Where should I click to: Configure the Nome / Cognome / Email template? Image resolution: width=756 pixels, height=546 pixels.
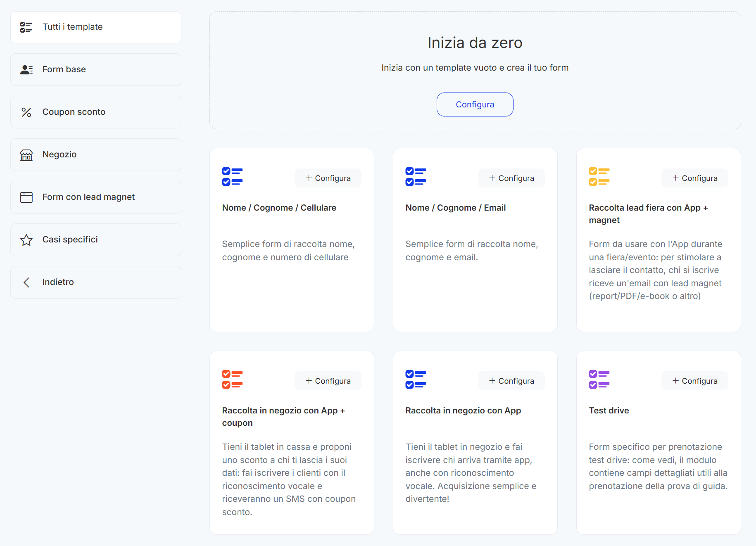click(511, 178)
